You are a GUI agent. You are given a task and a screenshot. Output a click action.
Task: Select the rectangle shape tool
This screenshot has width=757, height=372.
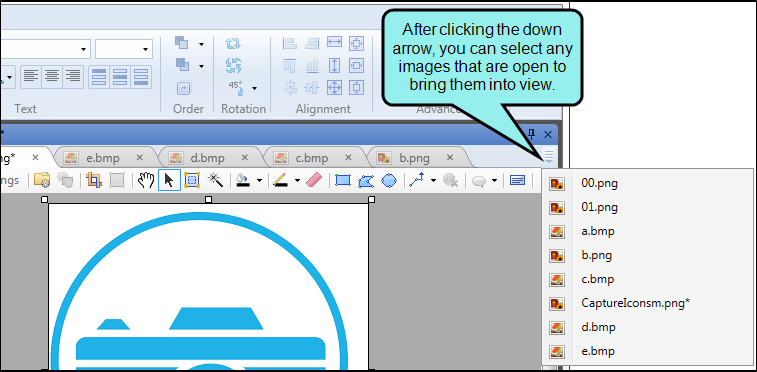click(x=343, y=180)
